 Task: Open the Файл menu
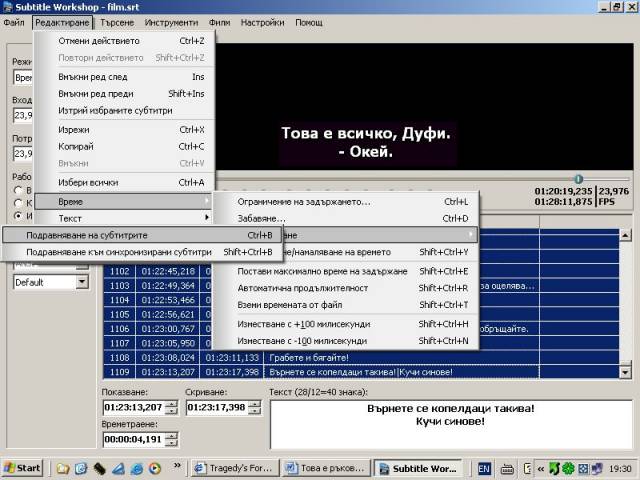click(14, 22)
